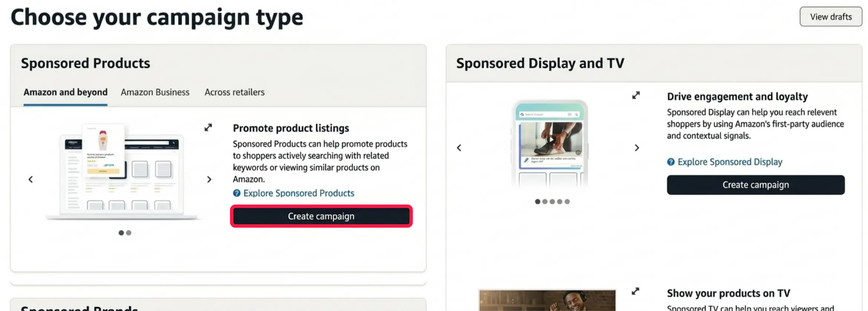Click Create campaign in Sponsored Display section

pyautogui.click(x=756, y=185)
